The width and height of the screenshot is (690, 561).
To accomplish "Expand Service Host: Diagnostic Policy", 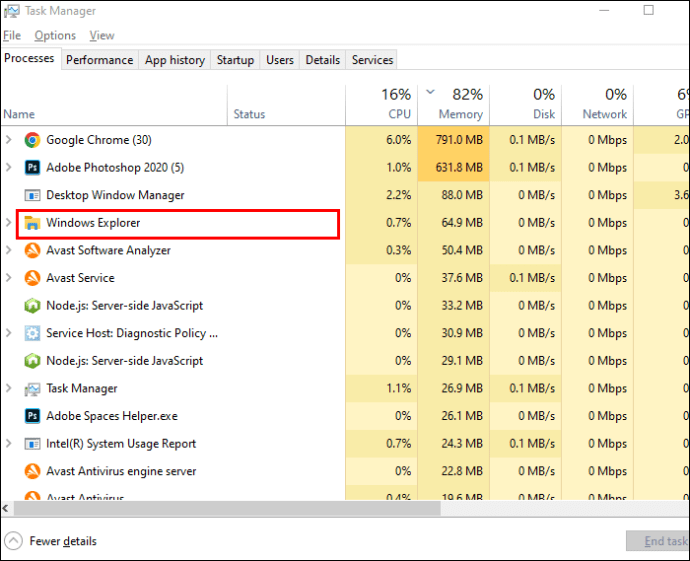I will click(8, 333).
